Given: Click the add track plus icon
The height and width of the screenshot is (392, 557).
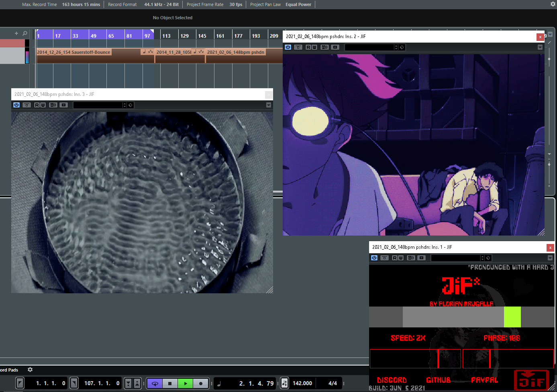Looking at the screenshot, I should (x=16, y=33).
